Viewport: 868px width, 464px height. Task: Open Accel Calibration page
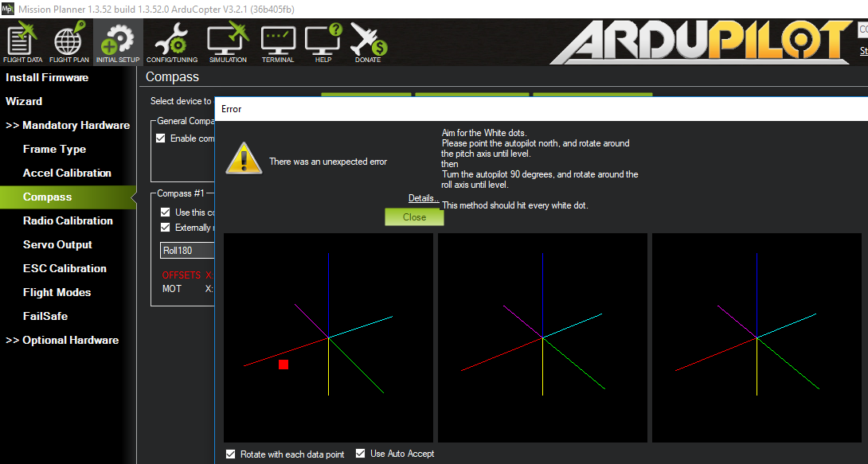pos(67,173)
